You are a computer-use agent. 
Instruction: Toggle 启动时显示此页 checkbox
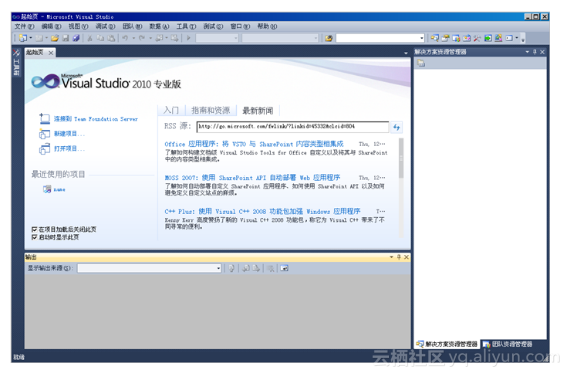[34, 237]
